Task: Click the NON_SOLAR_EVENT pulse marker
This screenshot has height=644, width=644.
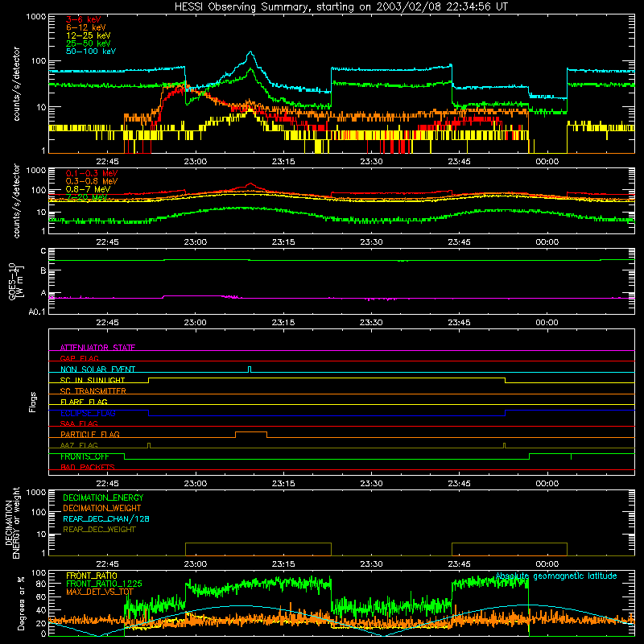Action: point(250,369)
